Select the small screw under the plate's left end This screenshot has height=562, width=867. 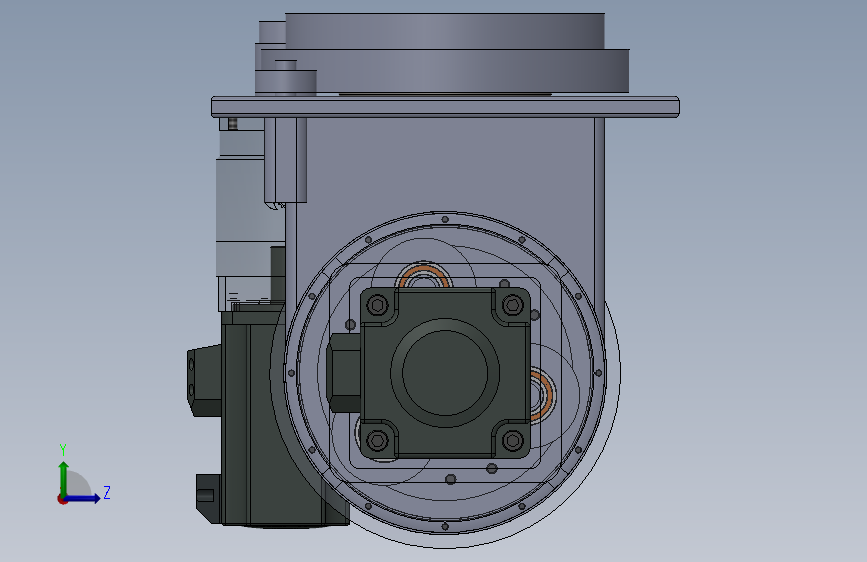point(233,124)
